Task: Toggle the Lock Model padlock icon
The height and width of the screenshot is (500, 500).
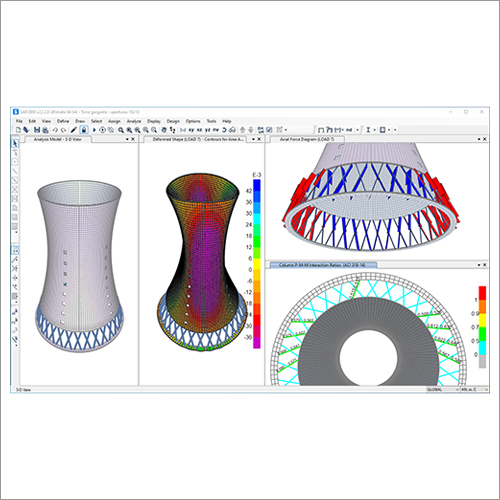Action: point(84,130)
